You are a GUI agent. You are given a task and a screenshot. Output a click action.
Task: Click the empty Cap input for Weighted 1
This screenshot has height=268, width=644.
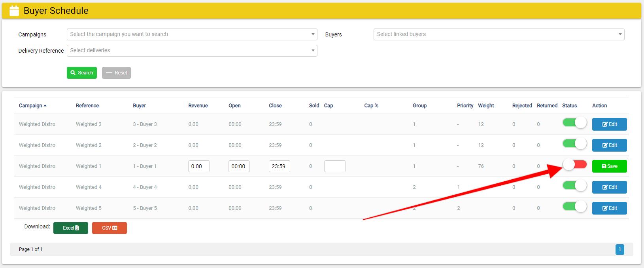point(335,166)
